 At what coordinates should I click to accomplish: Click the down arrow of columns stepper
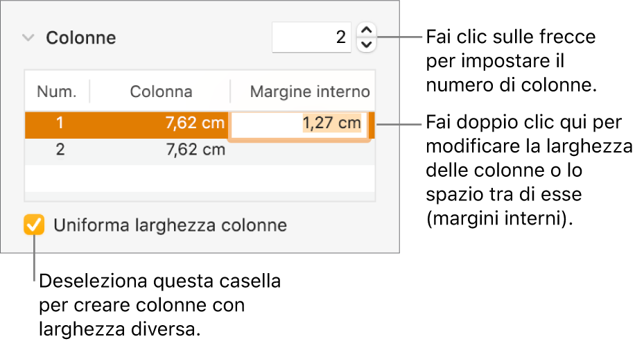tap(367, 45)
